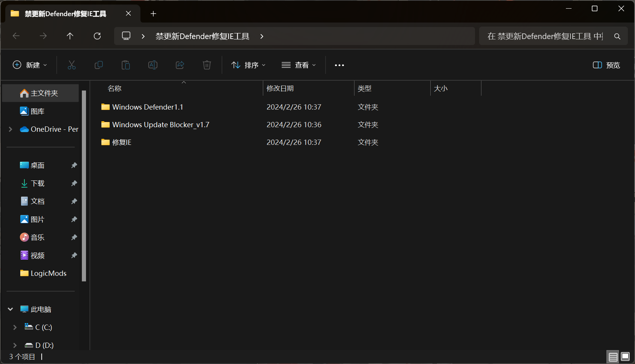This screenshot has width=635, height=364.
Task: Open the 查看 view dropdown
Action: coord(299,65)
